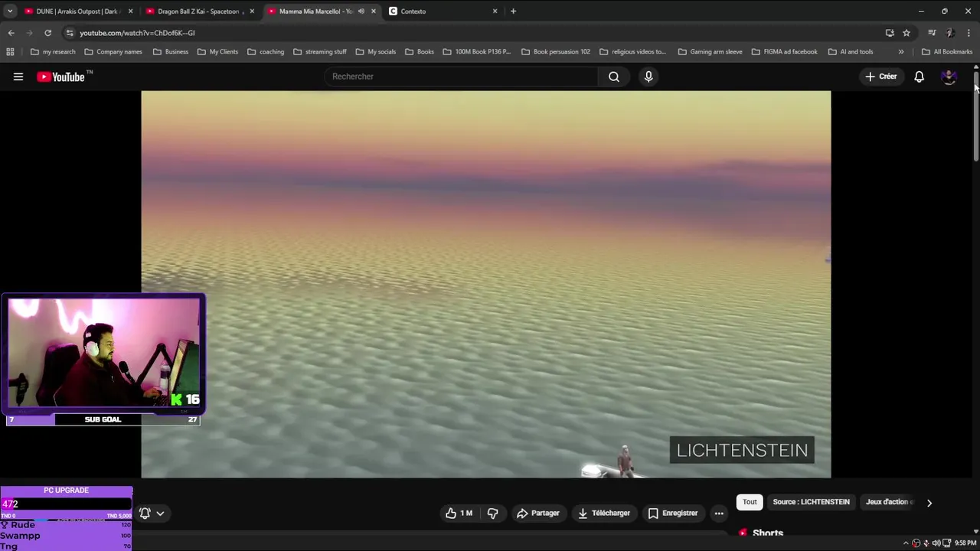Click the install/cast icon in address bar
This screenshot has width=980, height=551.
[890, 33]
